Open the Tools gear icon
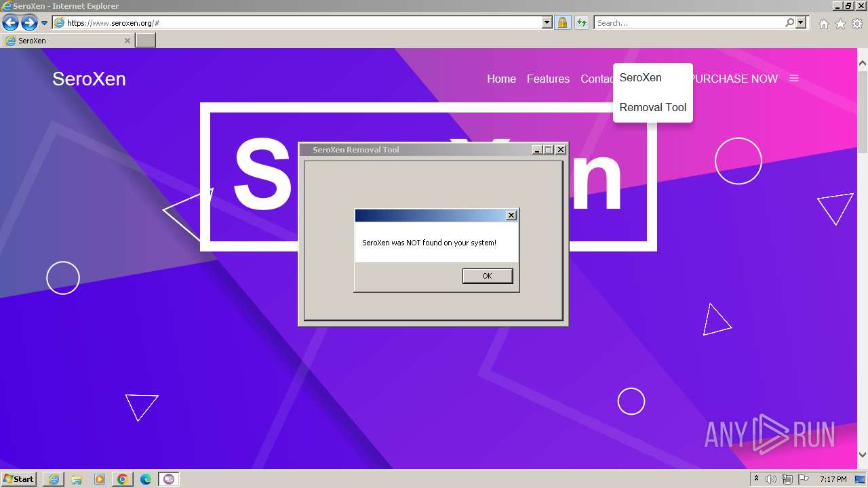This screenshot has height=488, width=868. [857, 24]
